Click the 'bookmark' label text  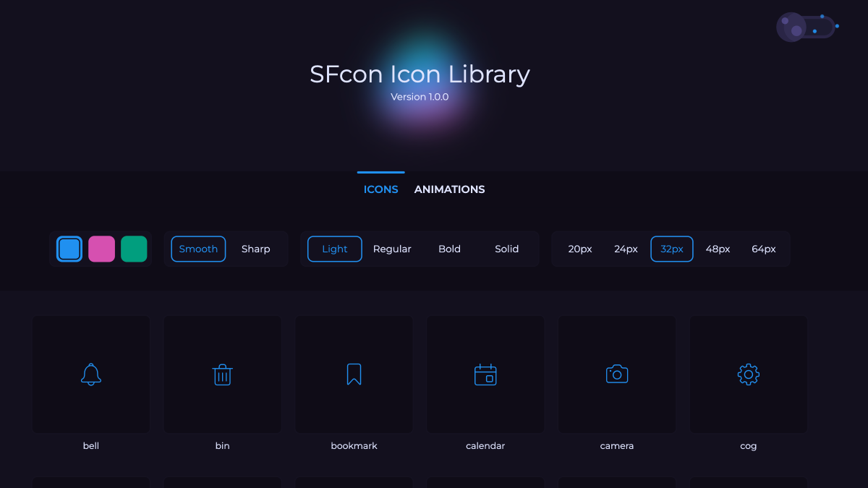pos(354,446)
